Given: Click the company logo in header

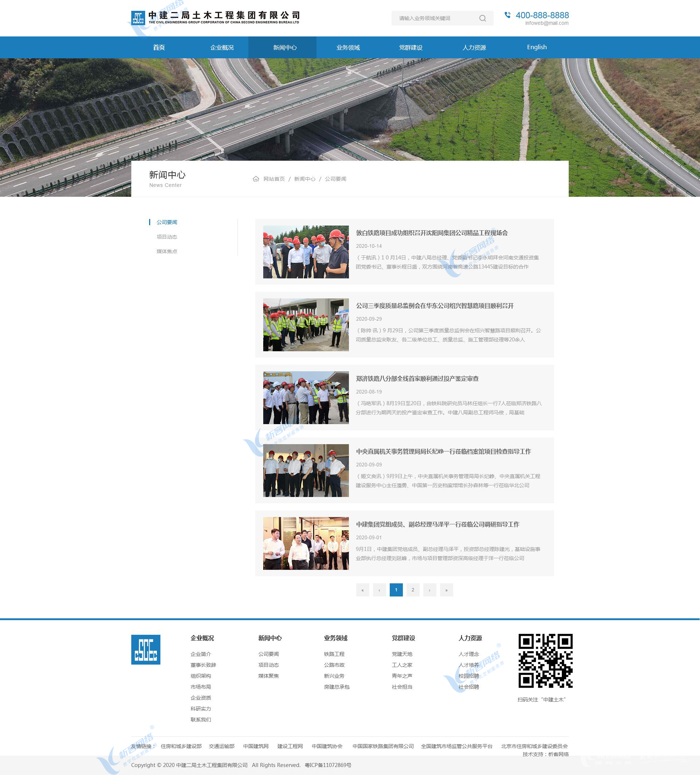Looking at the screenshot, I should [x=215, y=18].
